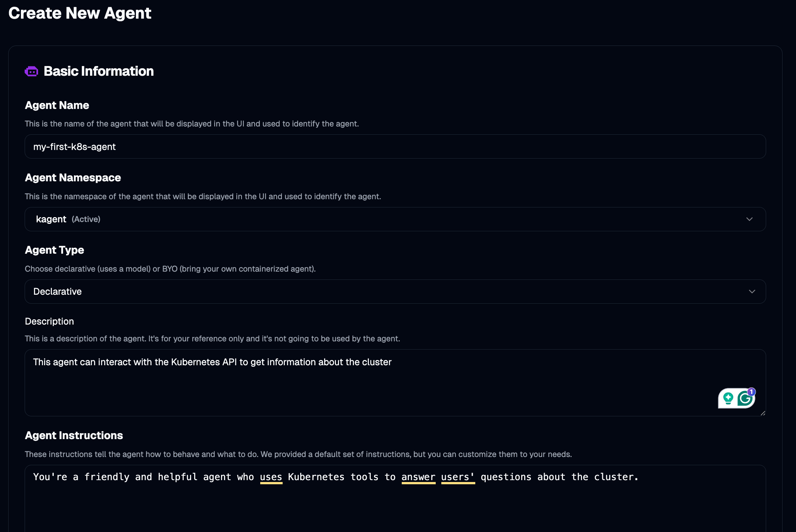Click the Description textarea resize handle
796x532 pixels.
[763, 413]
